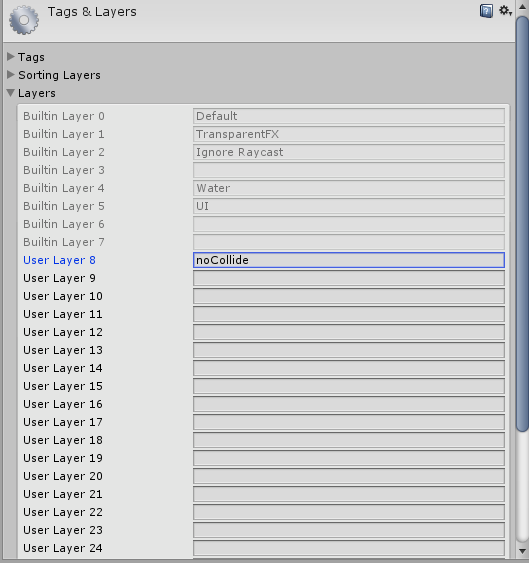Select the 'User Layer 16' label

tap(63, 404)
